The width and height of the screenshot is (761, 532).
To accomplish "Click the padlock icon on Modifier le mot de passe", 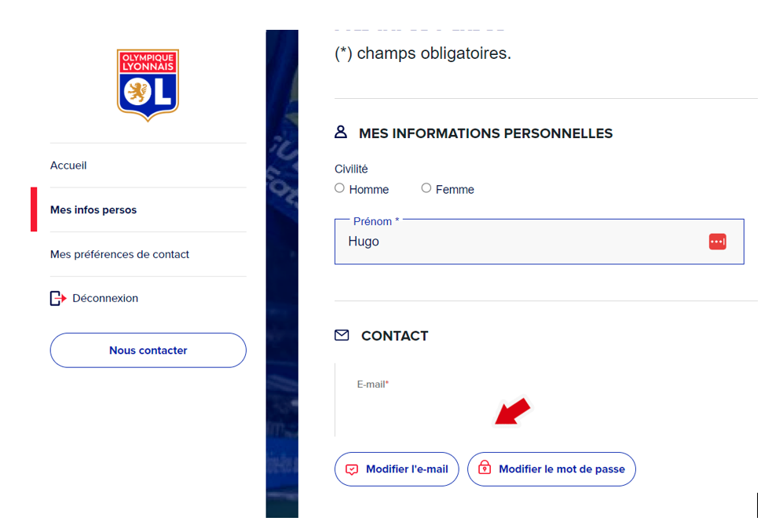I will click(485, 468).
